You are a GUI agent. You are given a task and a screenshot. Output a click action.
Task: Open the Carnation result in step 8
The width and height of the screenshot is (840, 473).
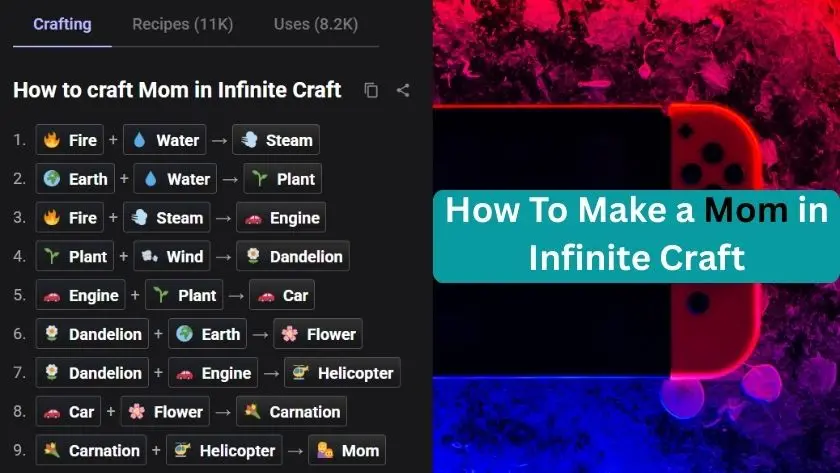tap(292, 411)
